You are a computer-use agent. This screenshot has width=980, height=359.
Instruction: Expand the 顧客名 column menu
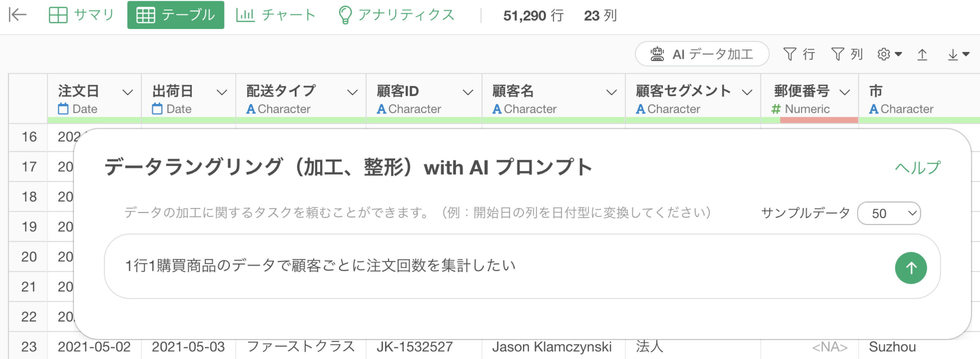coord(611,92)
